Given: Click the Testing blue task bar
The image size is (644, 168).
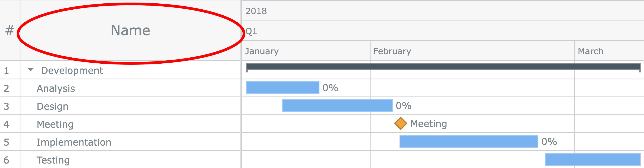Looking at the screenshot, I should click(x=592, y=159).
